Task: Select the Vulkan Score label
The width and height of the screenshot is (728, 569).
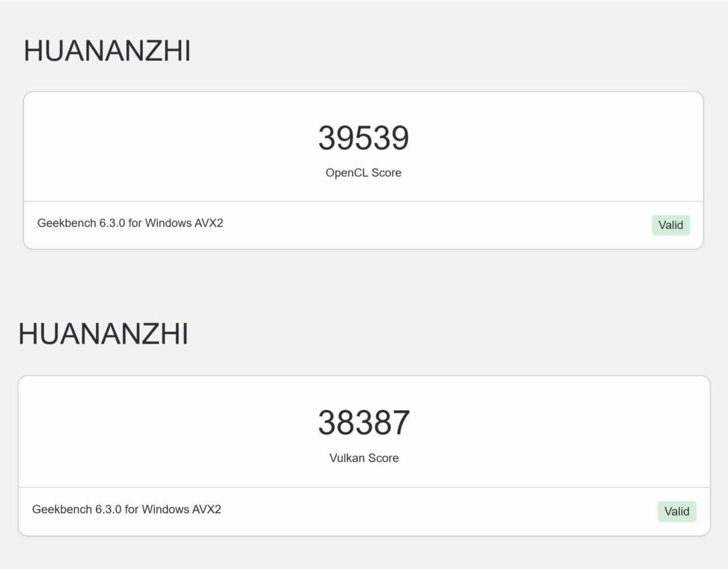Action: point(364,458)
